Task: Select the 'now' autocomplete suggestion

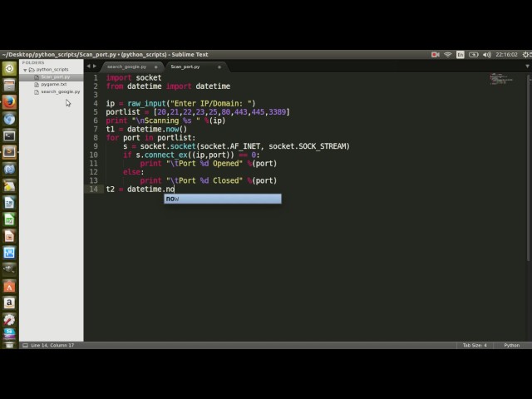Action: click(x=223, y=199)
